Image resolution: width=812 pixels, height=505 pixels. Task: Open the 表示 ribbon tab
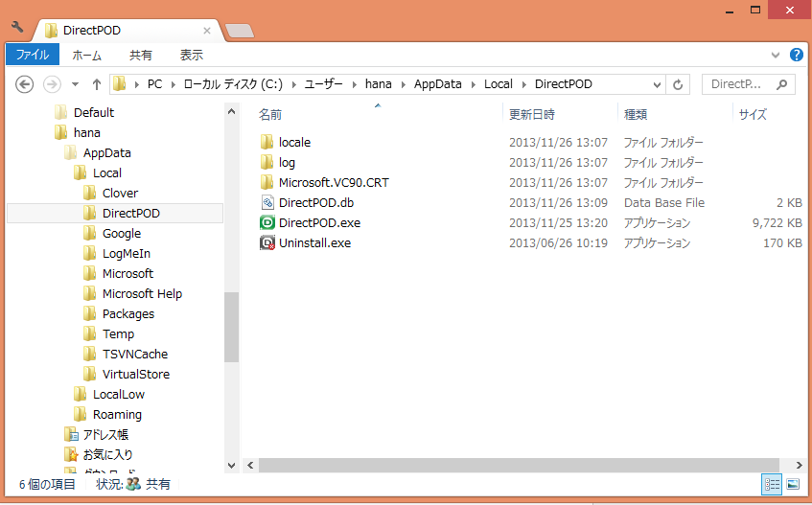click(x=192, y=56)
